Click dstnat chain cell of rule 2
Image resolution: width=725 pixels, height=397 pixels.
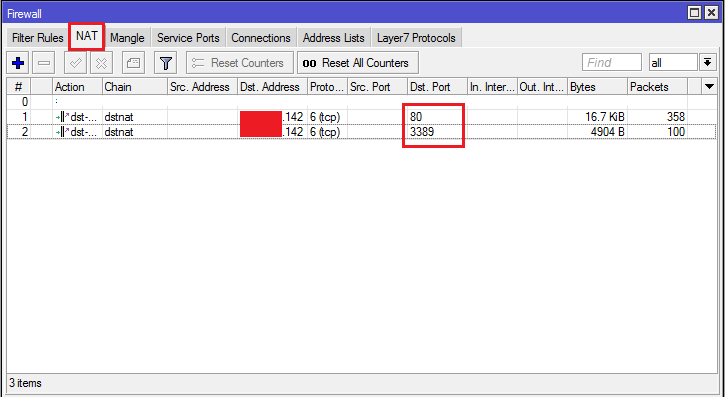click(x=119, y=132)
